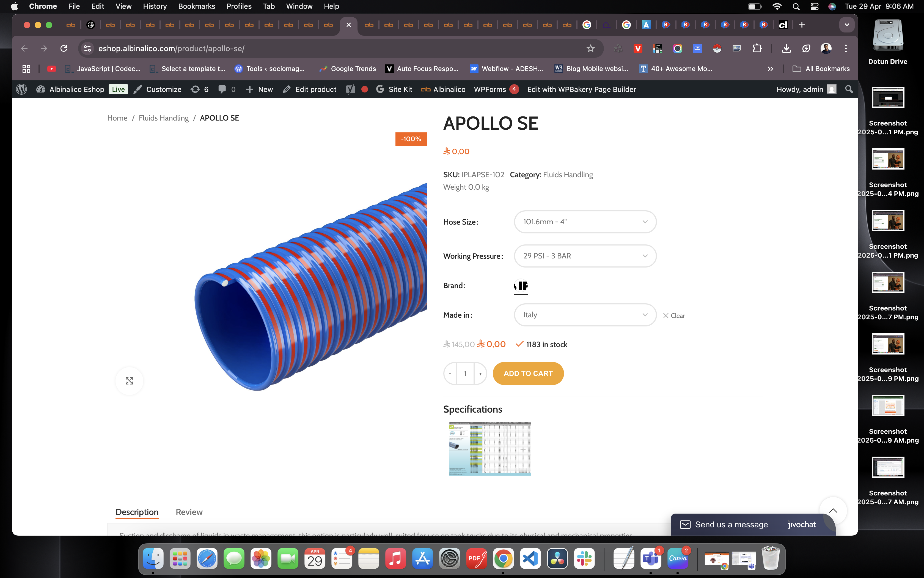Open the Chrome extensions puzzle icon
Image resolution: width=924 pixels, height=578 pixels.
[757, 48]
